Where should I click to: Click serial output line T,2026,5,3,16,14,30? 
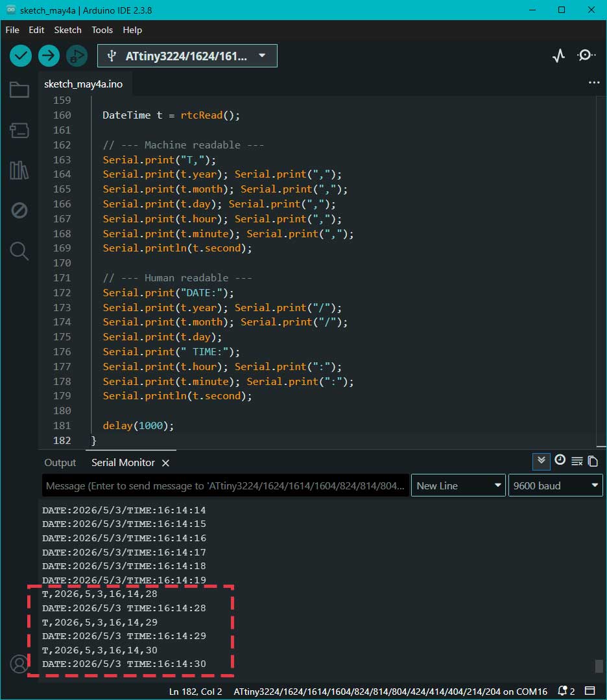tap(100, 650)
